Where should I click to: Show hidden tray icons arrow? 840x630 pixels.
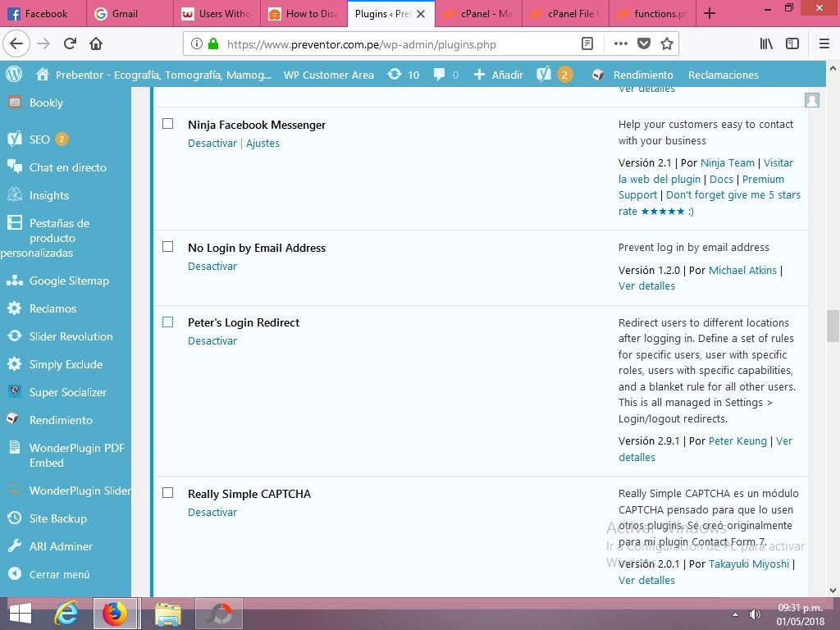tap(735, 614)
